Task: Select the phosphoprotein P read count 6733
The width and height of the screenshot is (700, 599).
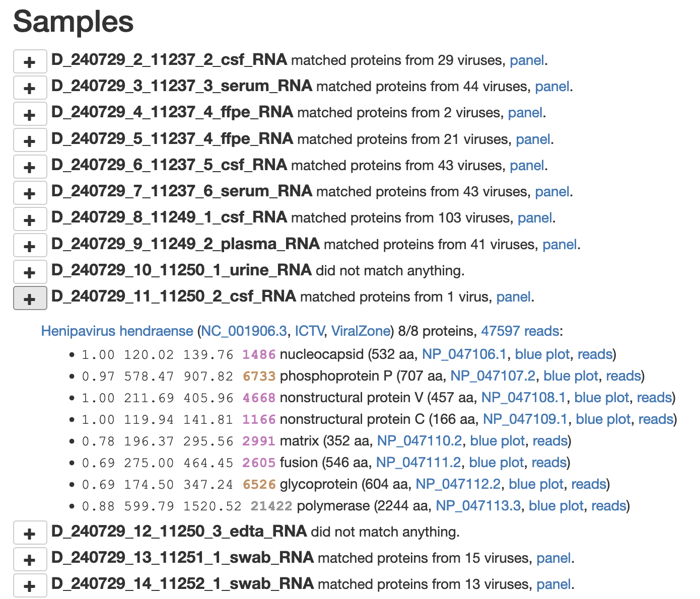Action: click(259, 376)
